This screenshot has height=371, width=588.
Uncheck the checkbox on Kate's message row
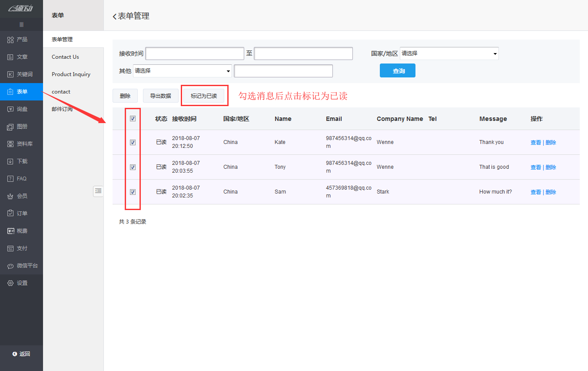(x=133, y=142)
